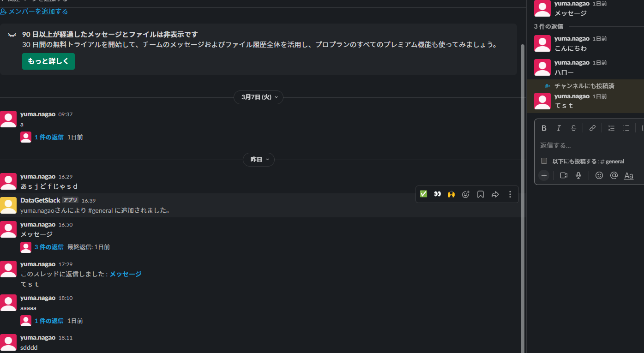Click the 16:39 timestamp
The width and height of the screenshot is (644, 353).
coord(89,201)
